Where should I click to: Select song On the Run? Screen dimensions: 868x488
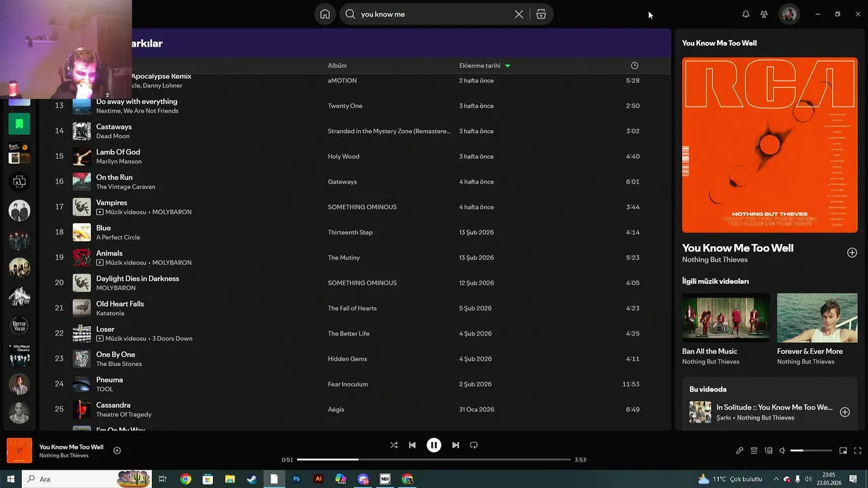(x=114, y=177)
